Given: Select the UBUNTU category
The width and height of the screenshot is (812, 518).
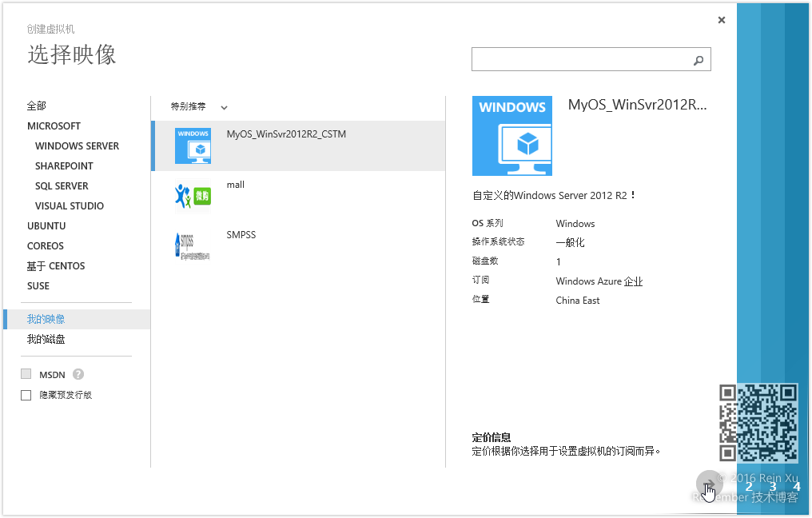Looking at the screenshot, I should [x=46, y=226].
